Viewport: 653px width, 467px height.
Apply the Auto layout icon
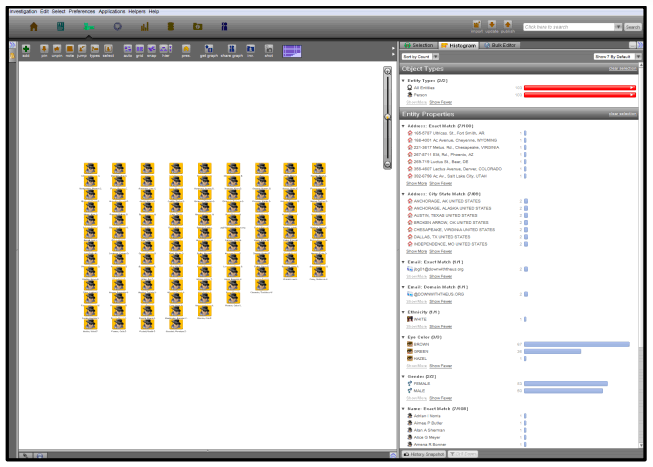tap(128, 49)
